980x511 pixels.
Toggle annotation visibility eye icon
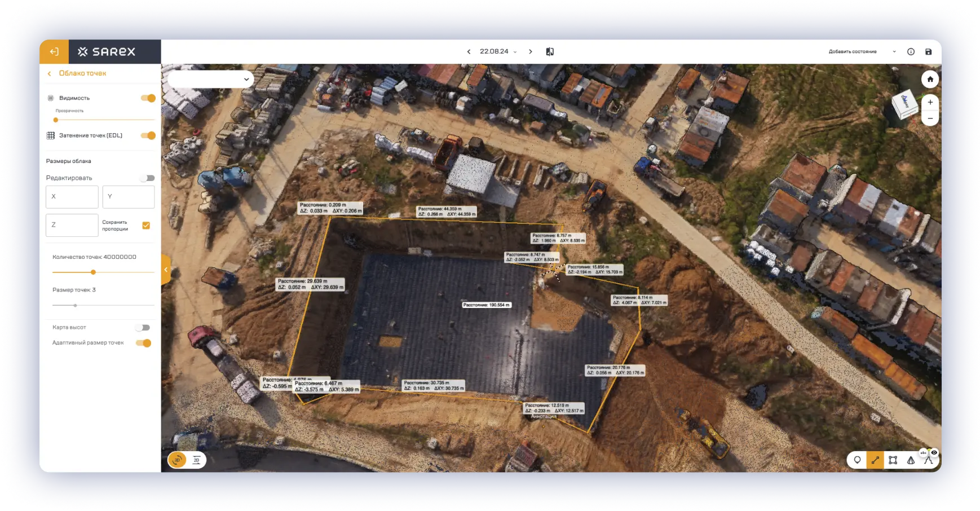pyautogui.click(x=934, y=452)
